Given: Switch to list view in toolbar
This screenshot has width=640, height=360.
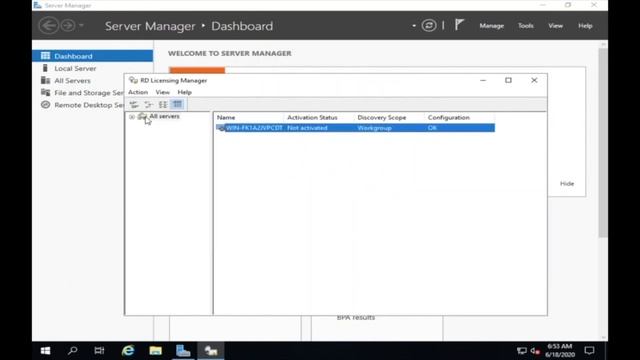Looking at the screenshot, I should point(163,104).
